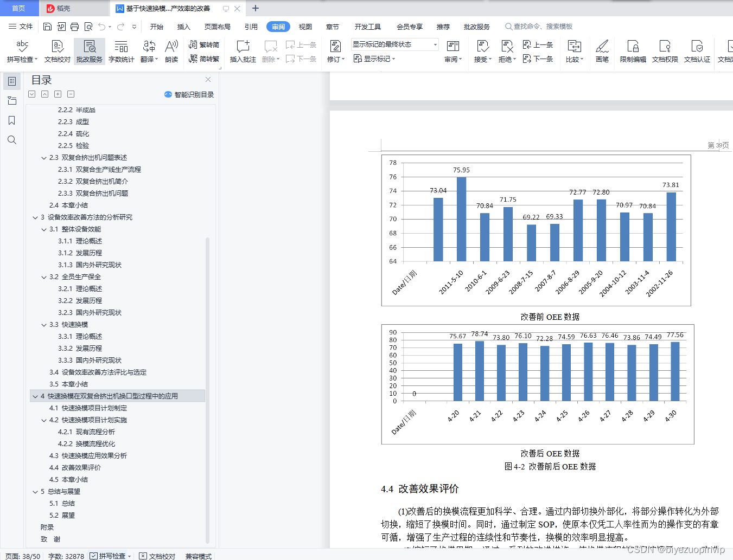Open the spell check tool (拼写检查)

tap(22, 52)
